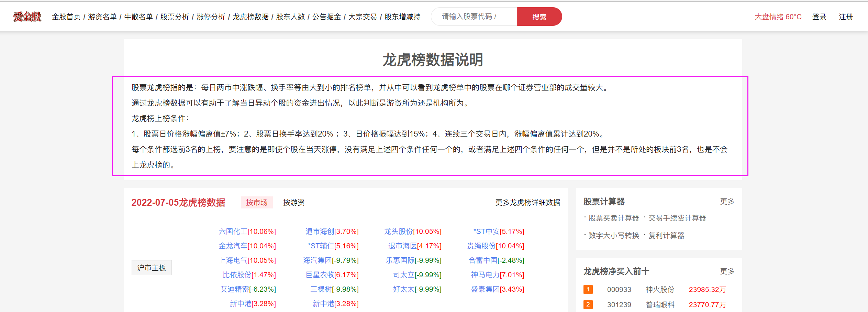Open the 大盘情绪 60°C indicator

coord(778,17)
